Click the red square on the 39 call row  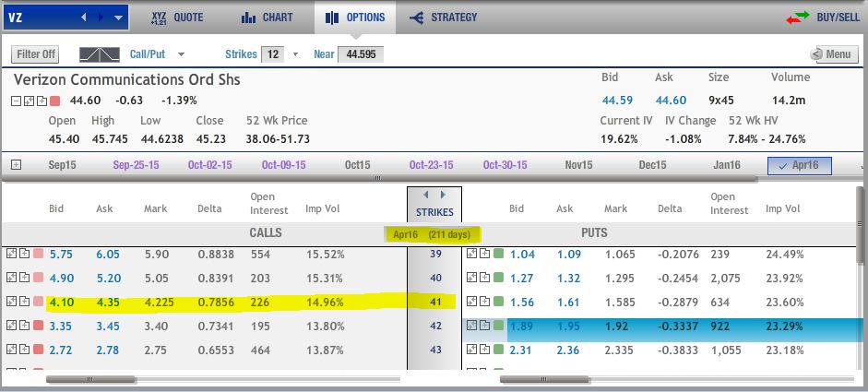[x=38, y=254]
